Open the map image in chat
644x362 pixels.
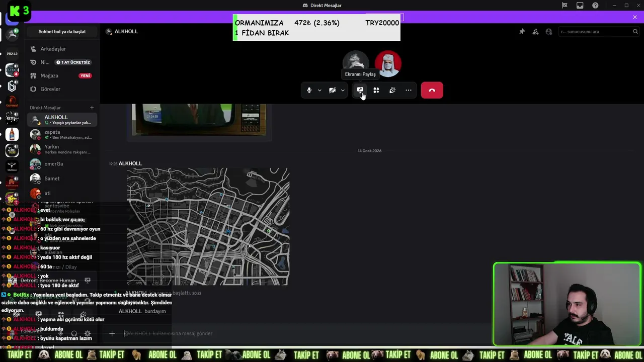(x=208, y=227)
